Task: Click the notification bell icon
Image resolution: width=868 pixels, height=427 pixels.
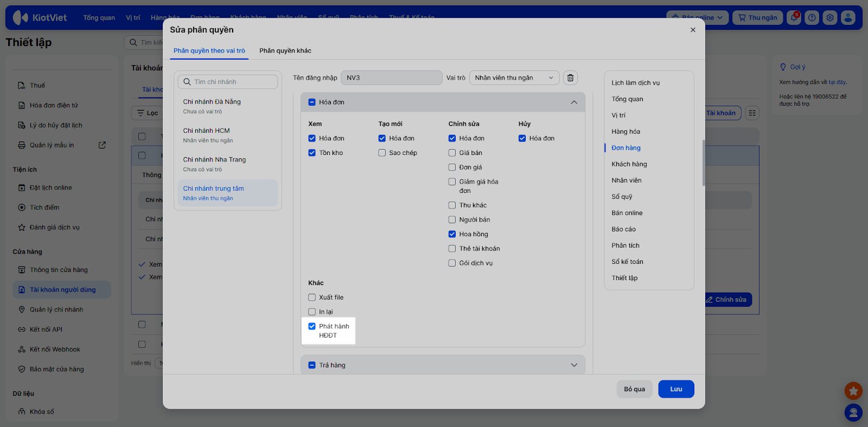Action: pos(794,17)
